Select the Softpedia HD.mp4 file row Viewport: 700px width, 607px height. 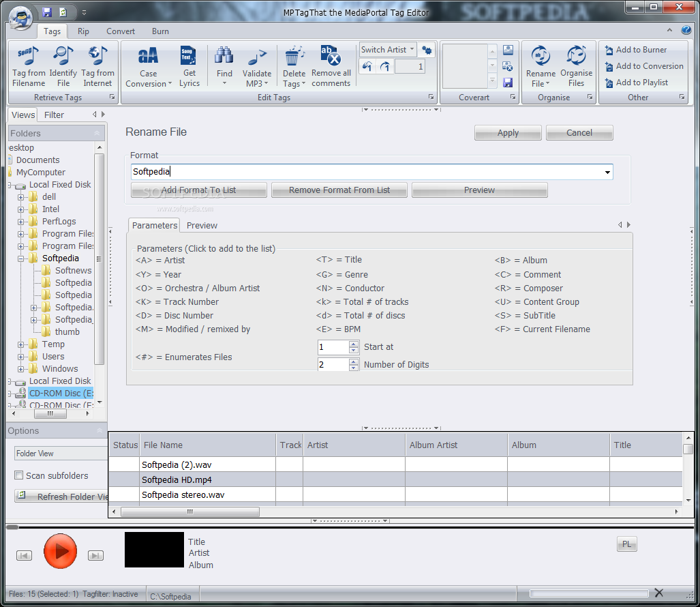click(x=395, y=479)
